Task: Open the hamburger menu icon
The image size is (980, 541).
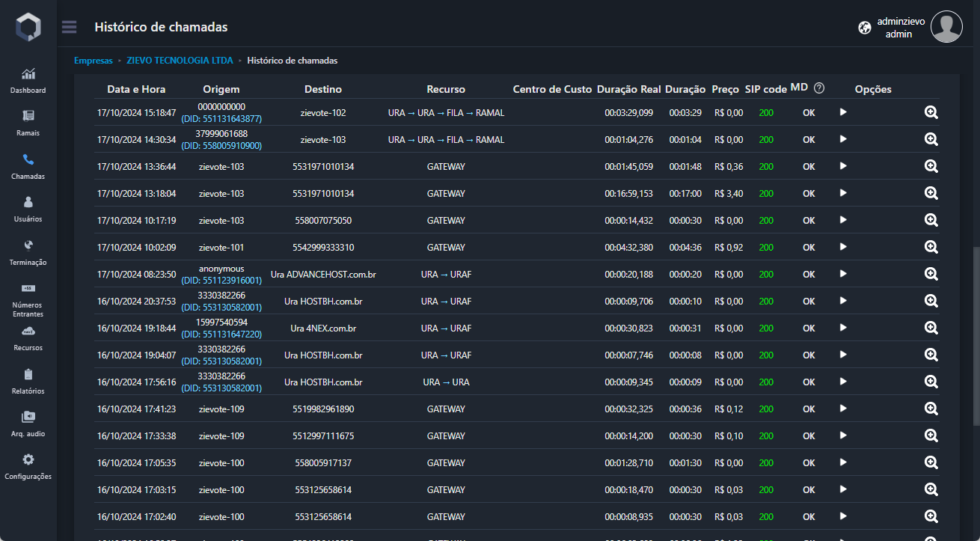Action: coord(70,27)
